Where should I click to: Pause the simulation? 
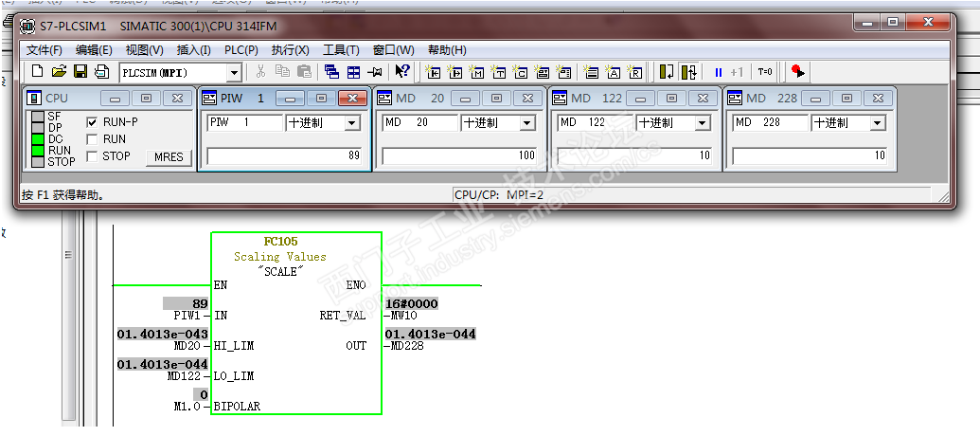(718, 72)
